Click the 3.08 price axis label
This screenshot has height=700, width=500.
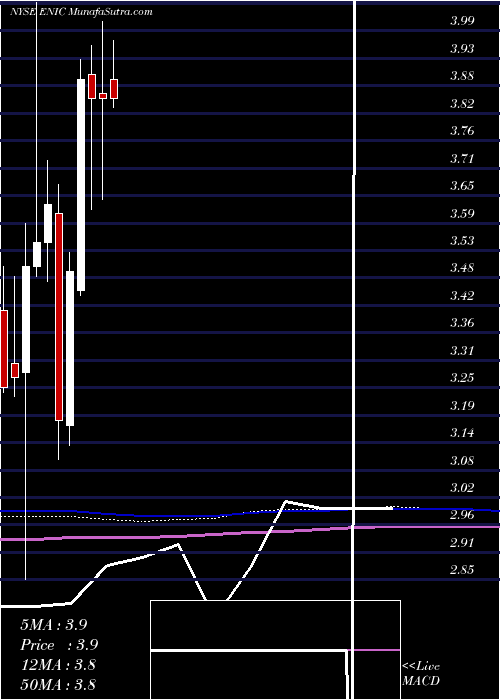(x=462, y=461)
